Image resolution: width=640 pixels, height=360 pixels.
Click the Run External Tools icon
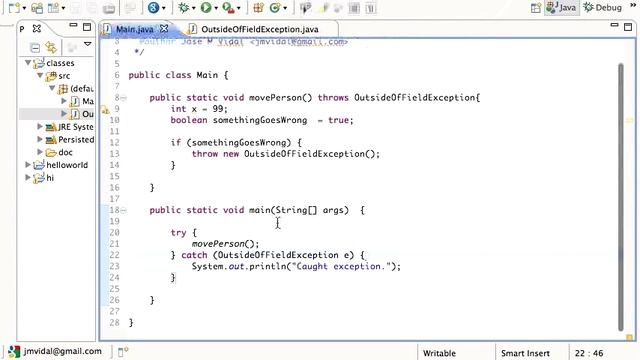pos(229,8)
